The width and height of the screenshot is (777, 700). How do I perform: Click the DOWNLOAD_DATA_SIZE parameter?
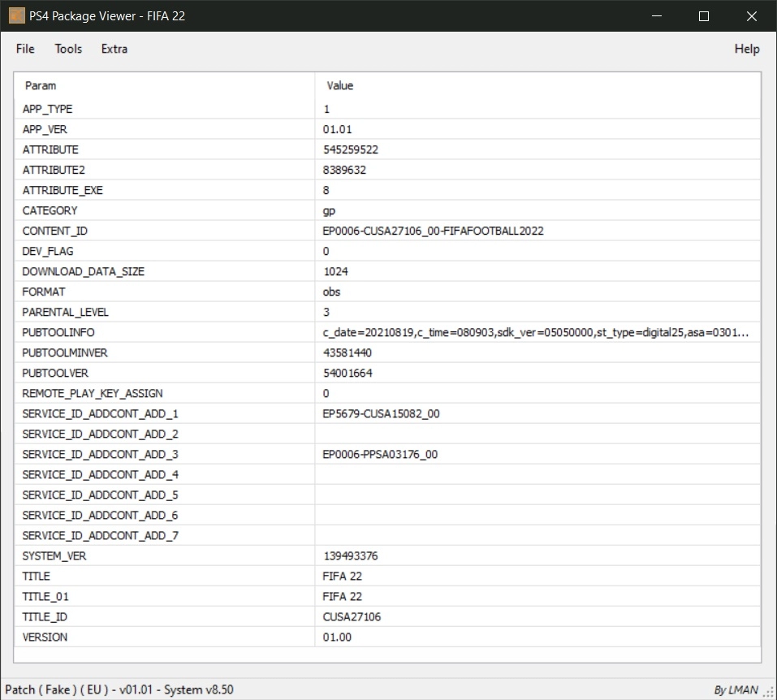tap(83, 271)
